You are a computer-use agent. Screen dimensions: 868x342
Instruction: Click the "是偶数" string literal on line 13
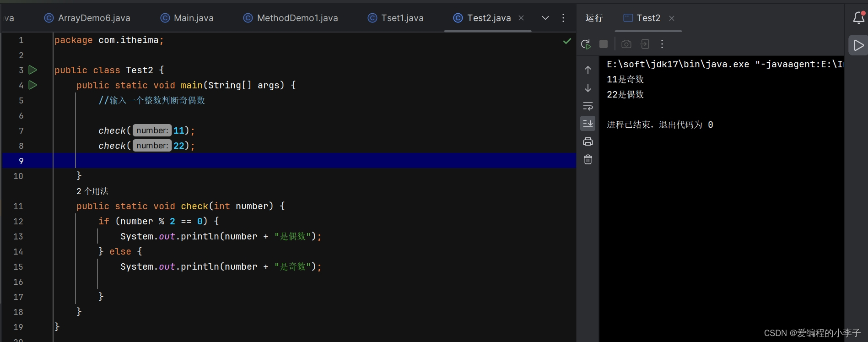293,236
